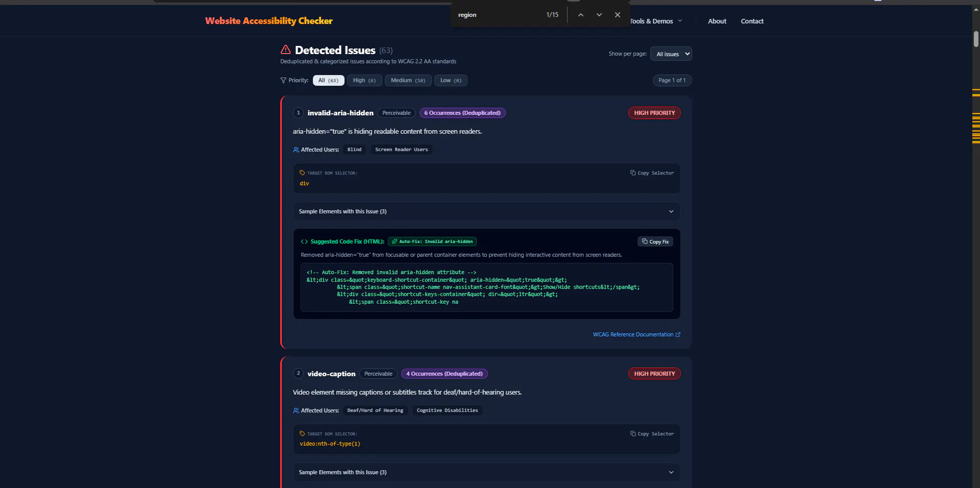The width and height of the screenshot is (980, 488).
Task: Open the Tools & Demos menu
Action: (655, 21)
